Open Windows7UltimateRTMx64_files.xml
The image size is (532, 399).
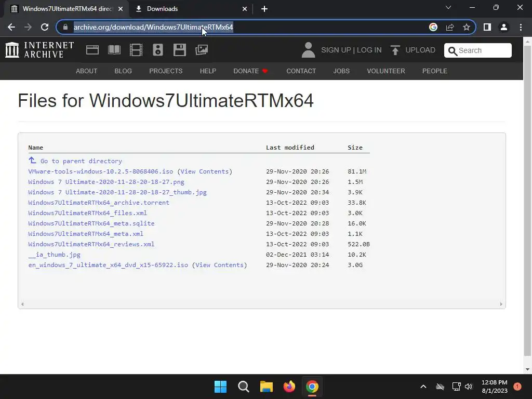pyautogui.click(x=87, y=212)
